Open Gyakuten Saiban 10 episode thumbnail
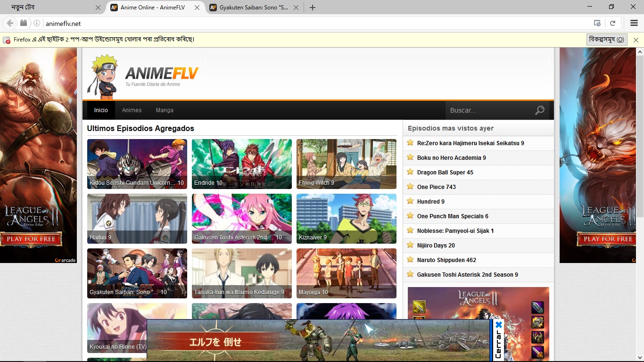644x362 pixels. coord(137,273)
